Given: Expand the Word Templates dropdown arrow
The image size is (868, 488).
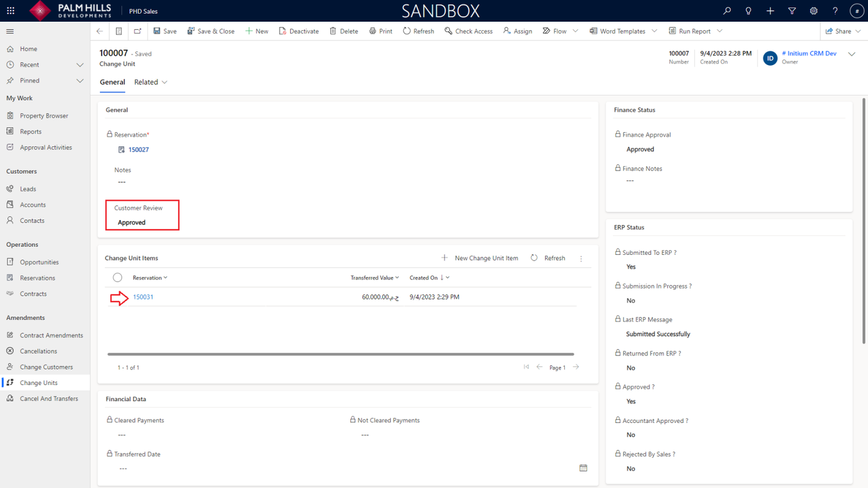Looking at the screenshot, I should (655, 31).
